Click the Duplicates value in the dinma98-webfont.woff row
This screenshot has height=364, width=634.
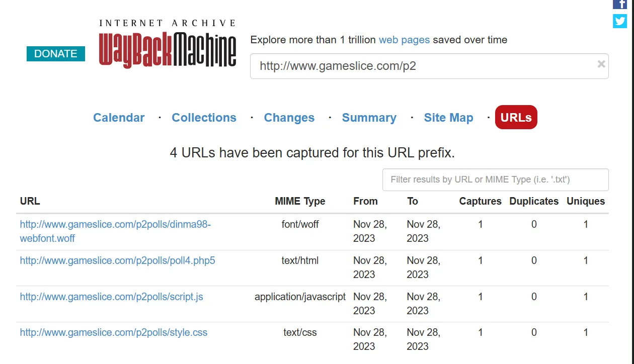[534, 224]
